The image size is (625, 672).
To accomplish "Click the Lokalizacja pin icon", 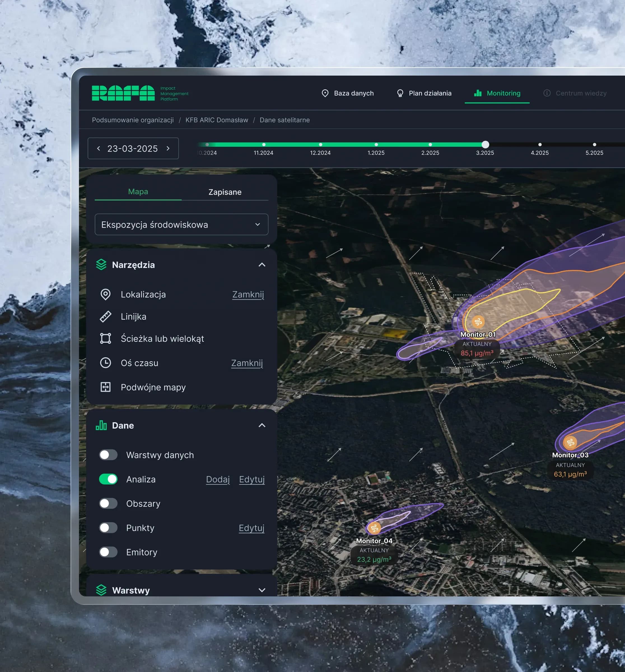I will [x=106, y=295].
